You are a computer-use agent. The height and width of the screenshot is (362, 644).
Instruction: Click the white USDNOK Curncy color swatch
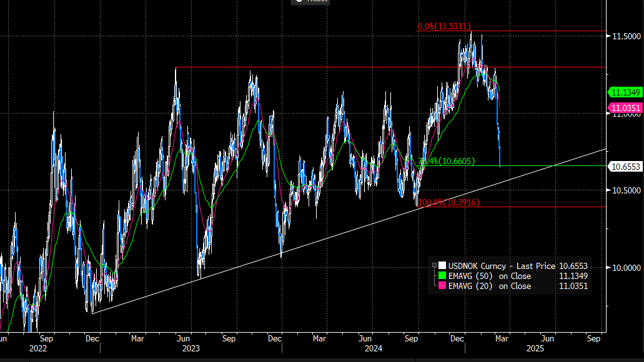[x=443, y=265]
